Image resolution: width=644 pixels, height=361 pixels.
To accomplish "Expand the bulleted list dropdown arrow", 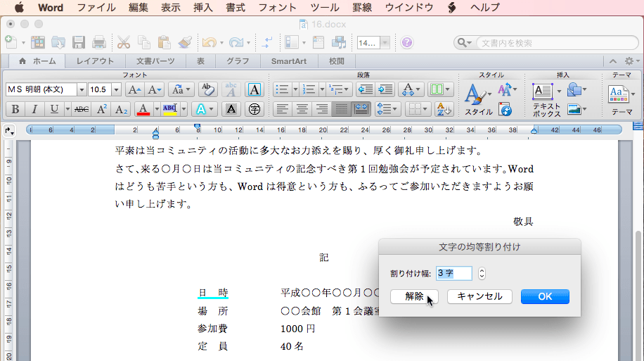I will 295,89.
